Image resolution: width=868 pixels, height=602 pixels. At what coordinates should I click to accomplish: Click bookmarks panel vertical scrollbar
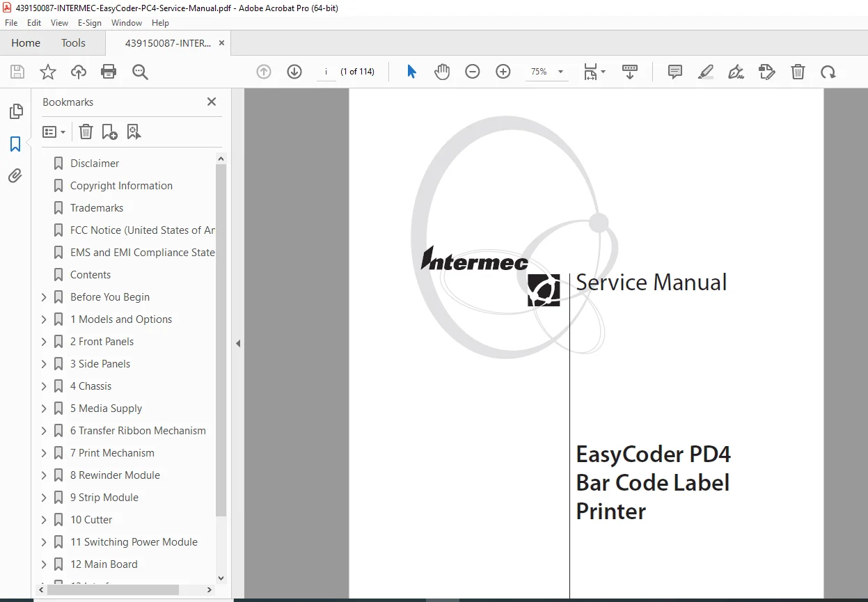pyautogui.click(x=221, y=341)
